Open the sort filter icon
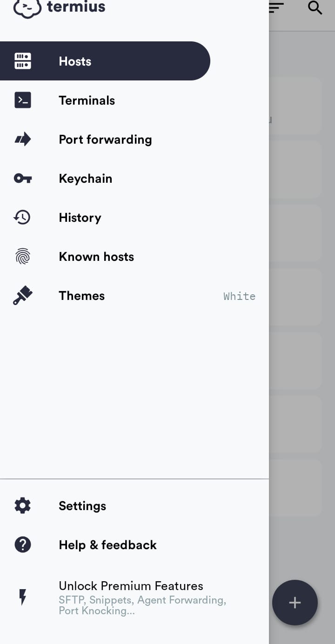335x644 pixels. pyautogui.click(x=276, y=7)
